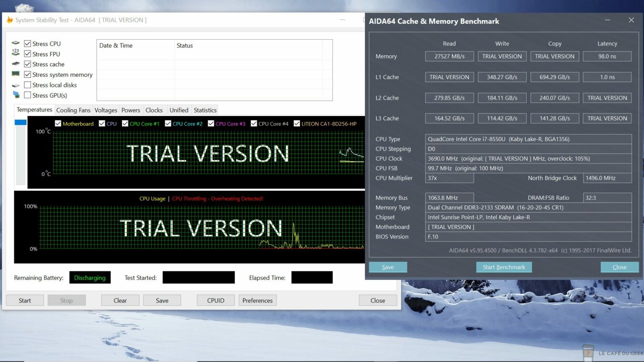The height and width of the screenshot is (362, 644).
Task: Click the AIDA64 flame icon in title bar
Action: tap(10, 20)
